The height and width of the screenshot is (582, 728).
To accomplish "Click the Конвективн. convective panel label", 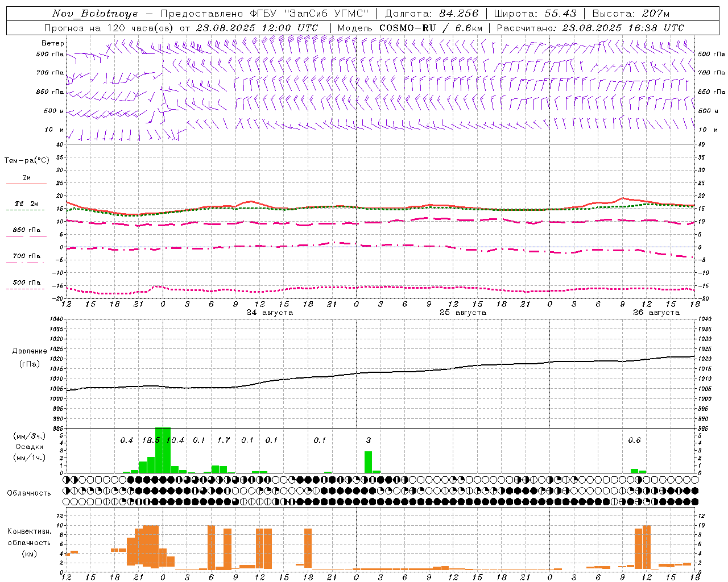I will tap(30, 531).
